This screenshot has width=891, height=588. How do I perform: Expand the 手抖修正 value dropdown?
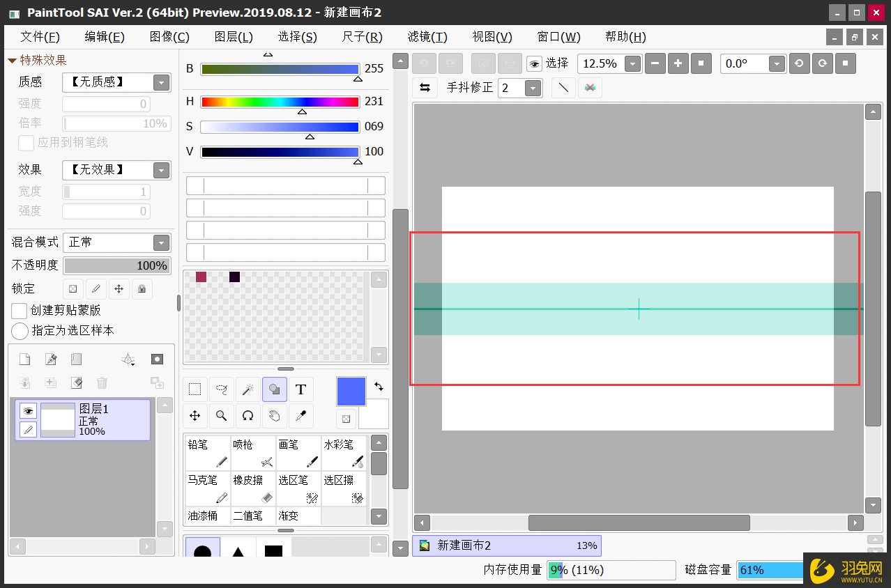(533, 88)
